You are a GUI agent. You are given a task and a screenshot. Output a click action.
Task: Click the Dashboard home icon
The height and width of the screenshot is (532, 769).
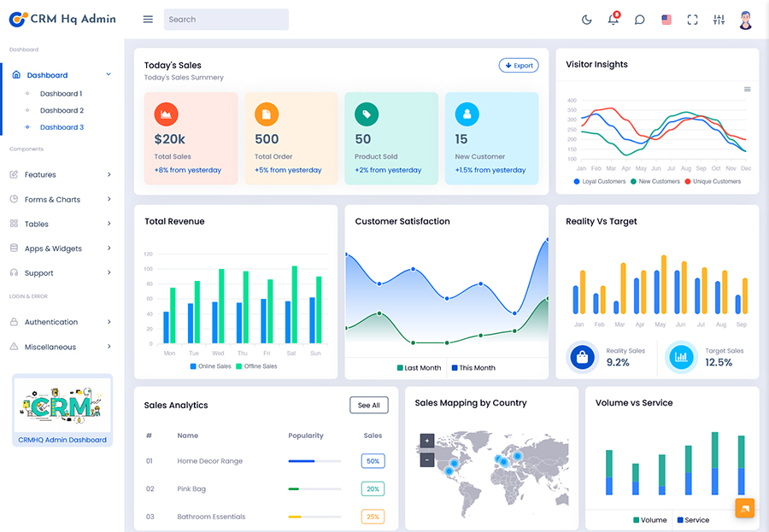16,74
